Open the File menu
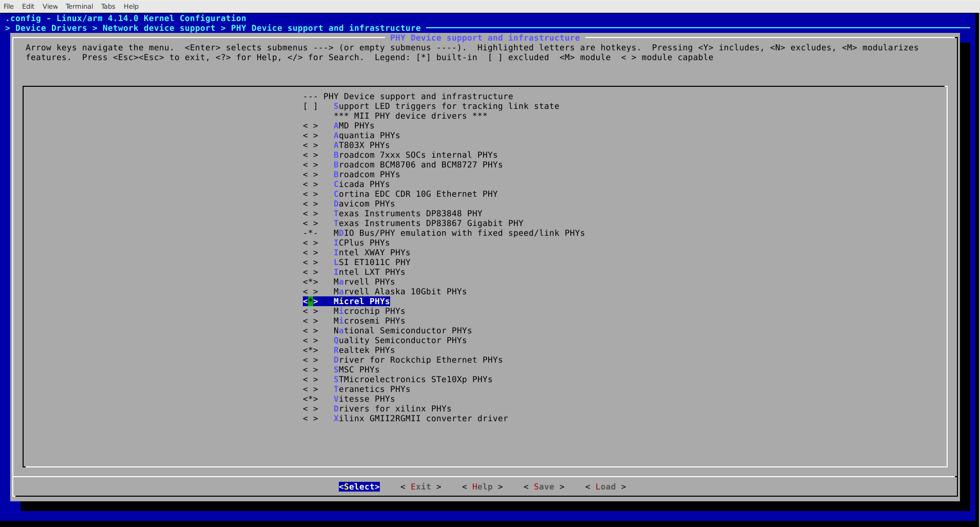The image size is (980, 527). pos(8,6)
